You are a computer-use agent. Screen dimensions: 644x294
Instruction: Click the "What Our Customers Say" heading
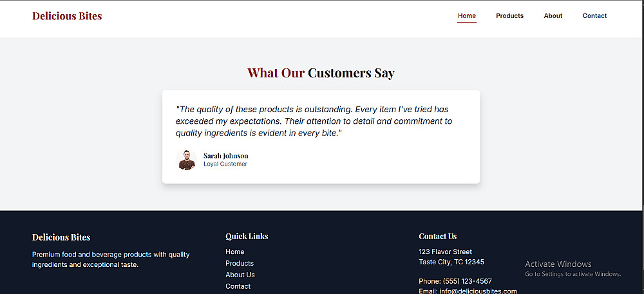click(x=321, y=73)
